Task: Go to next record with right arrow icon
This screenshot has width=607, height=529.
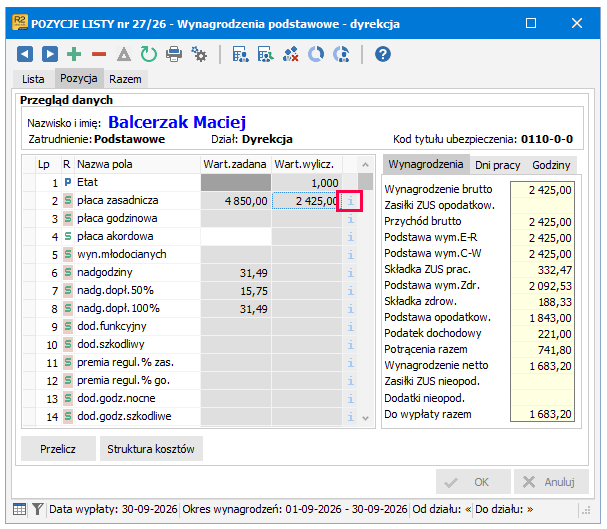Action: (50, 54)
